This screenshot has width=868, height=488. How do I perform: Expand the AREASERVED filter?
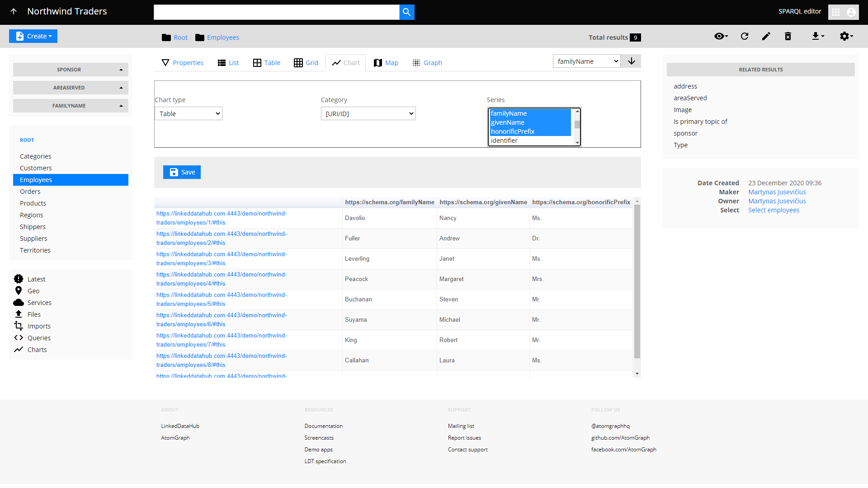71,88
